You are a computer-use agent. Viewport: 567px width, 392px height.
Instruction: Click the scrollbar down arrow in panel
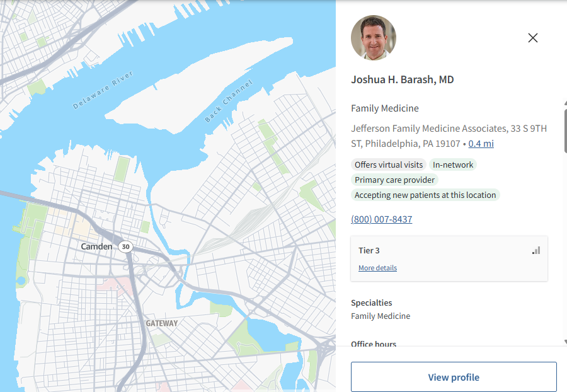click(565, 342)
